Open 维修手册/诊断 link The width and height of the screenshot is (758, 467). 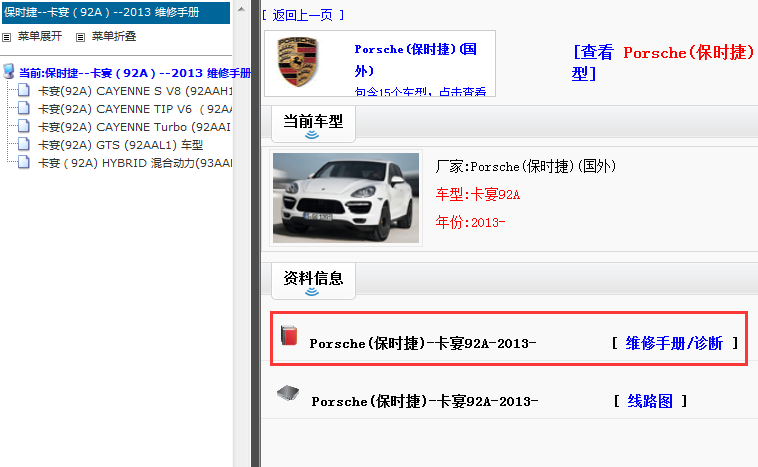click(x=674, y=343)
